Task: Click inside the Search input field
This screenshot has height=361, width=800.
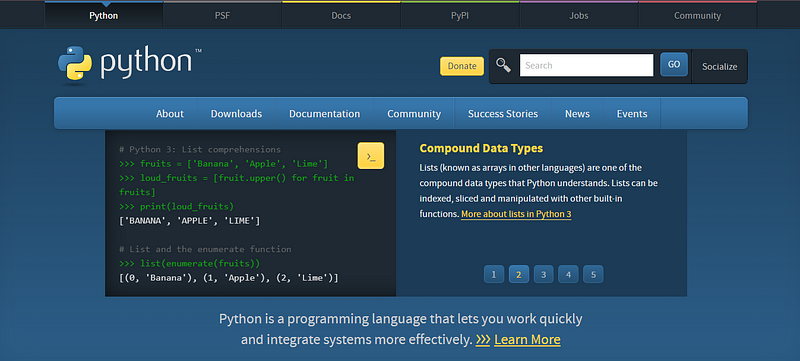Action: pos(586,65)
